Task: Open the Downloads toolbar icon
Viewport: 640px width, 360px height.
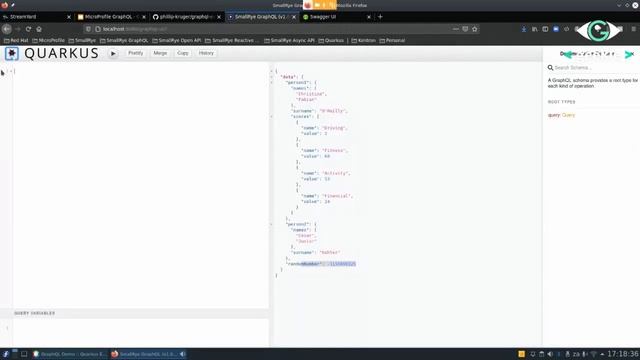Action: (x=524, y=29)
